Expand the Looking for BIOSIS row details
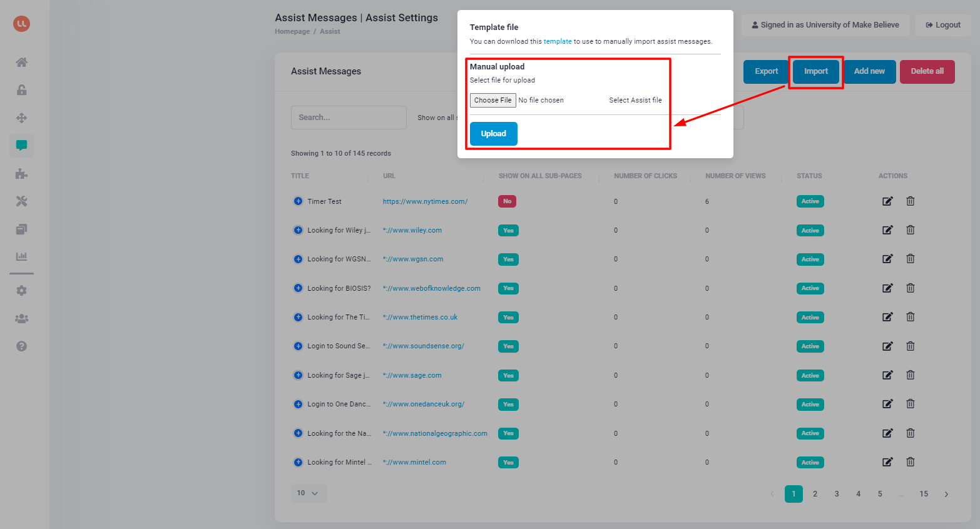 298,288
